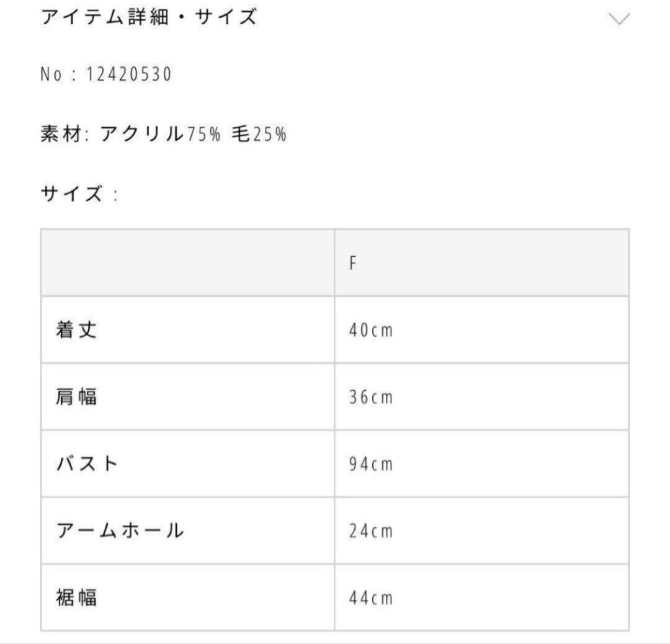Screen dimensions: 670x644
Task: Select the バスト row label
Action: pyautogui.click(x=87, y=464)
